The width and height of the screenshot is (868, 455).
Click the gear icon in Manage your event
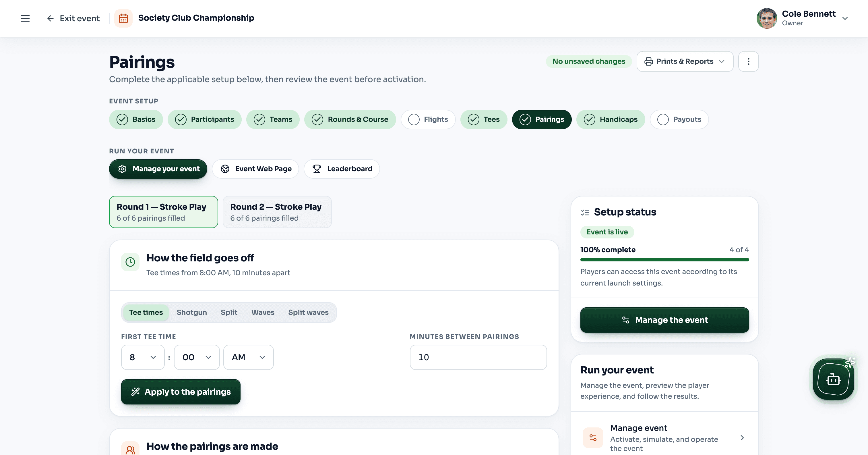[122, 169]
